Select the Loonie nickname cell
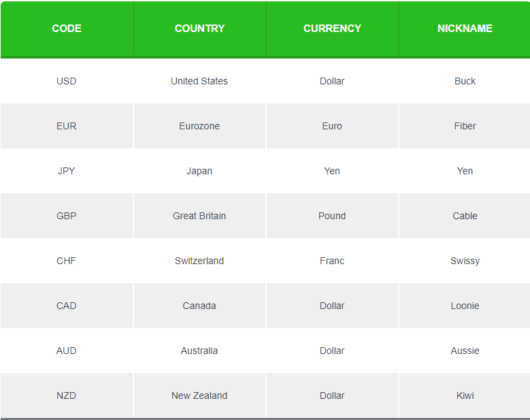 (465, 306)
